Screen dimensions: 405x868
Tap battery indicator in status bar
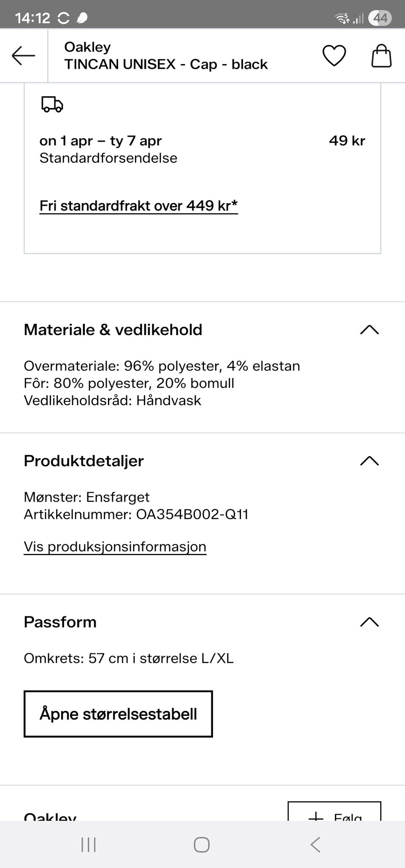380,18
